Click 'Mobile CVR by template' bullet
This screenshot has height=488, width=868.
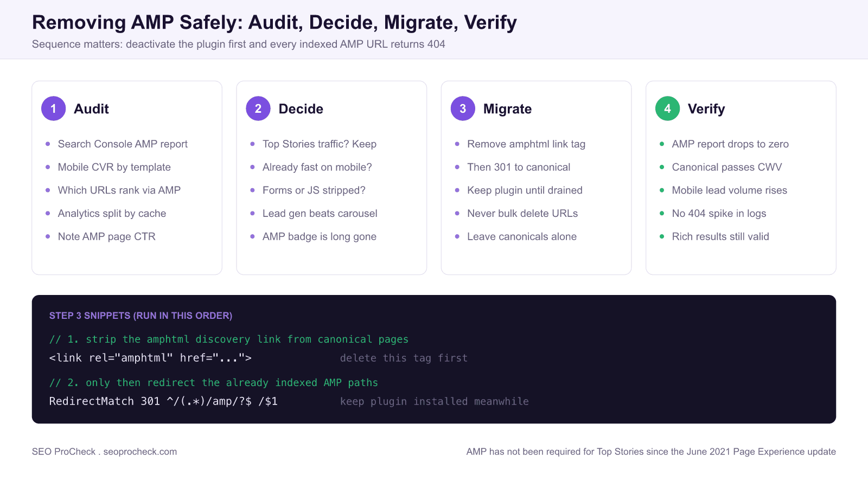[114, 167]
